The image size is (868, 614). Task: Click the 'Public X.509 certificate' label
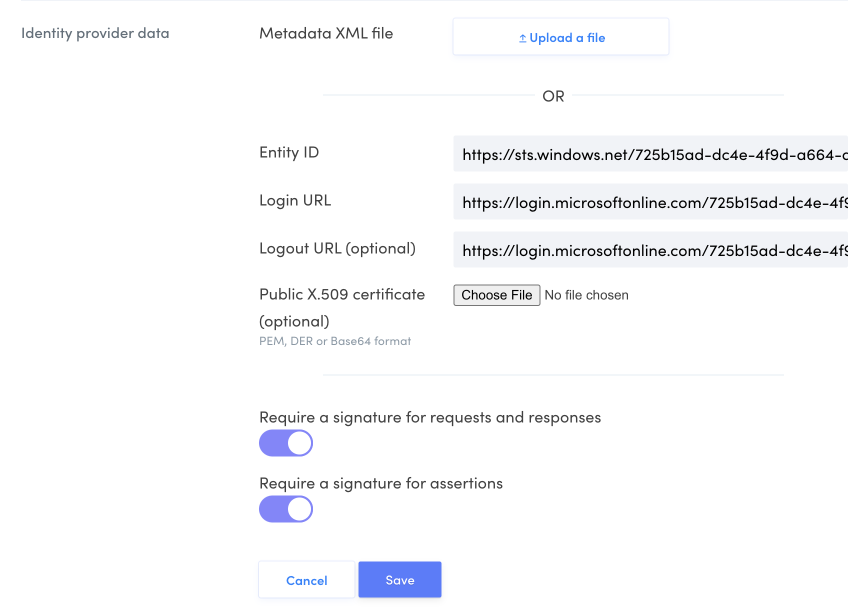point(342,295)
